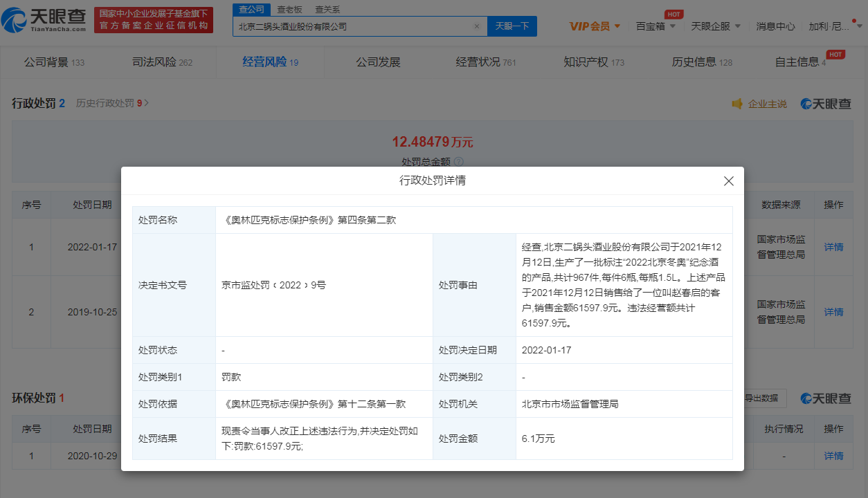Click the 国家中小企业发展子基金 red banner
This screenshot has height=498, width=868.
click(153, 20)
